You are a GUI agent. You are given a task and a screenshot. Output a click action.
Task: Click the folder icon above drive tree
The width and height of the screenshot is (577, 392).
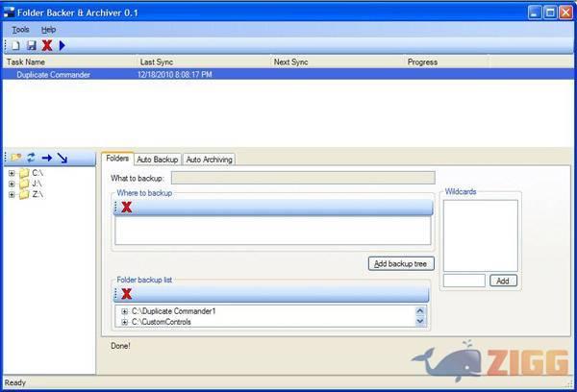15,158
